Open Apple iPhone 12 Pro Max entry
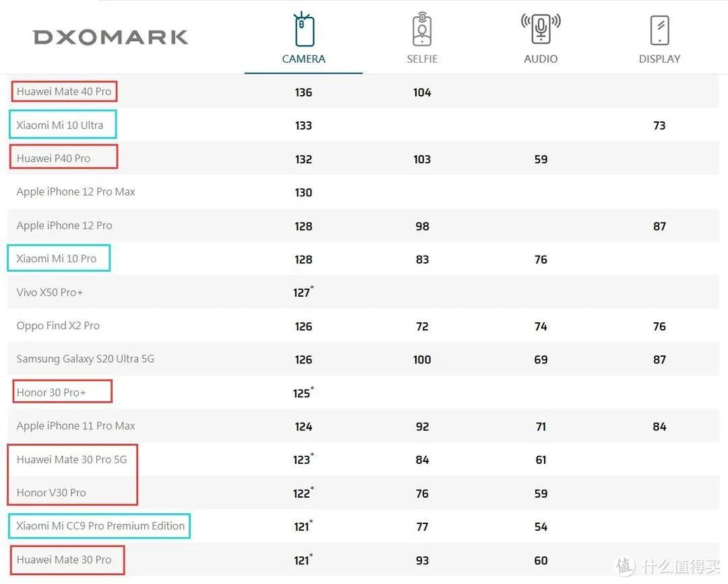728x584 pixels. pos(75,192)
